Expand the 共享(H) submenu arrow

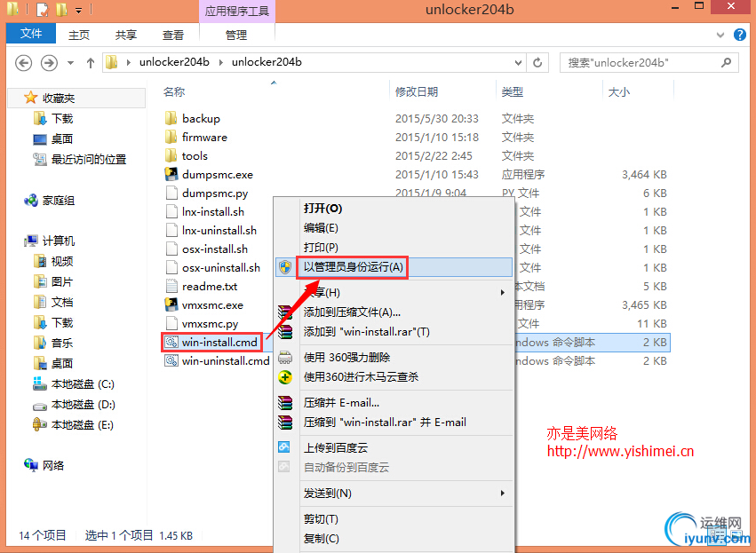(x=503, y=292)
